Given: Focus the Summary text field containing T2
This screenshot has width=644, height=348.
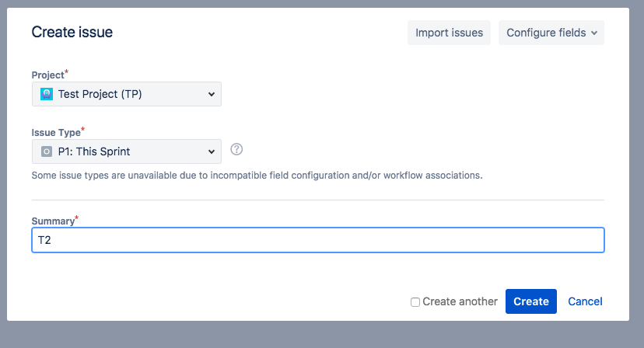Looking at the screenshot, I should (318, 240).
